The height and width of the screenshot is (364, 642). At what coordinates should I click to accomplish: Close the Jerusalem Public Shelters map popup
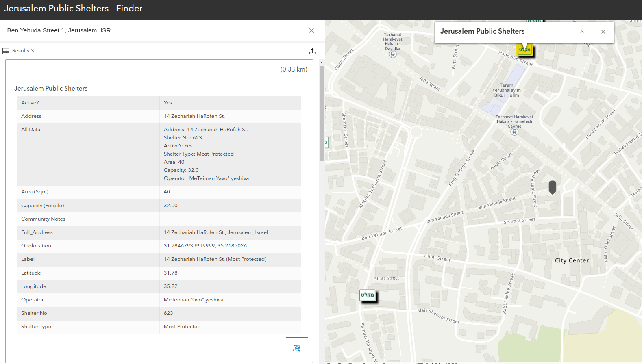[603, 32]
